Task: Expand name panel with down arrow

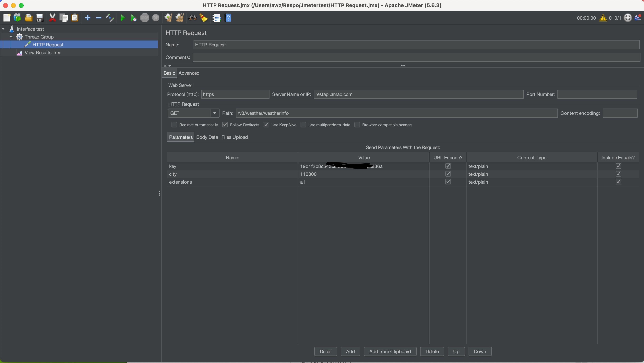Action: (x=170, y=66)
